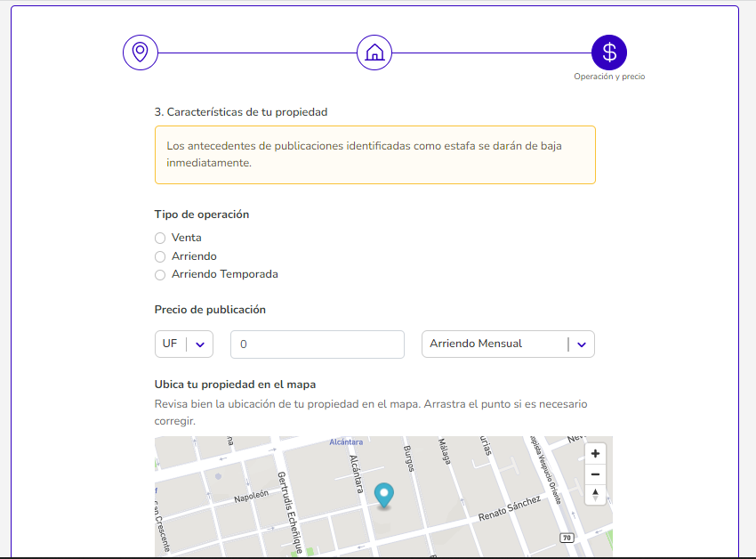Screen dimensions: 756x559
Task: Open the UF currency dropdown
Action: click(184, 344)
